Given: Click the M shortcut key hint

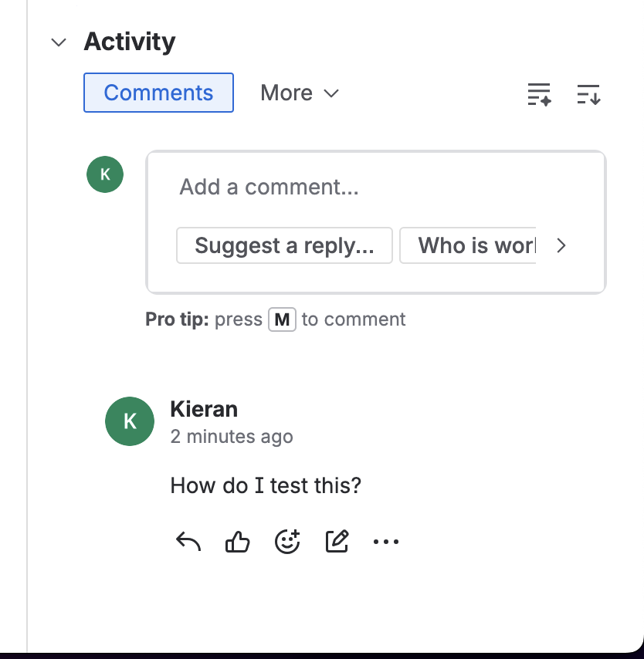Looking at the screenshot, I should pos(282,319).
